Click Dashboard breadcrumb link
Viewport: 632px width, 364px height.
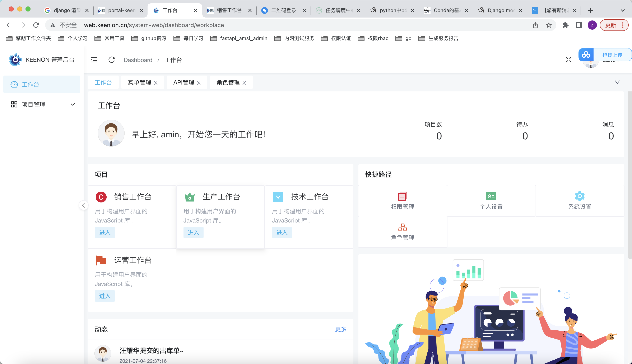pyautogui.click(x=138, y=60)
